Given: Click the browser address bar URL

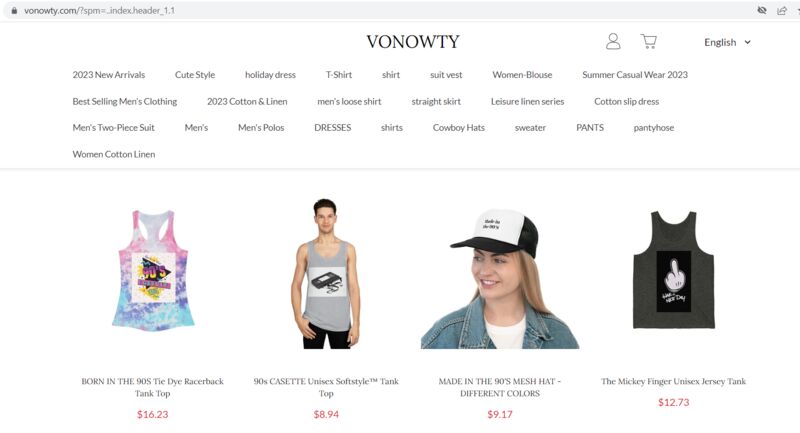Looking at the screenshot, I should click(99, 10).
